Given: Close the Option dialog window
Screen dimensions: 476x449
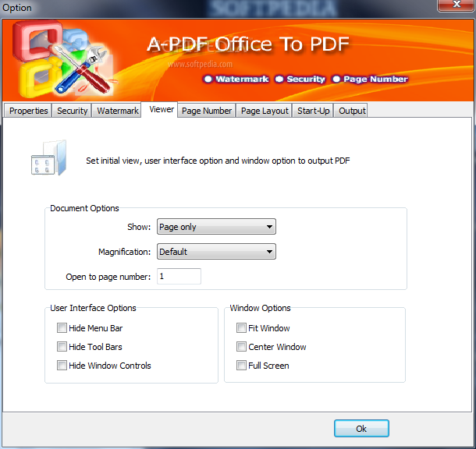Looking at the screenshot, I should 456,5.
